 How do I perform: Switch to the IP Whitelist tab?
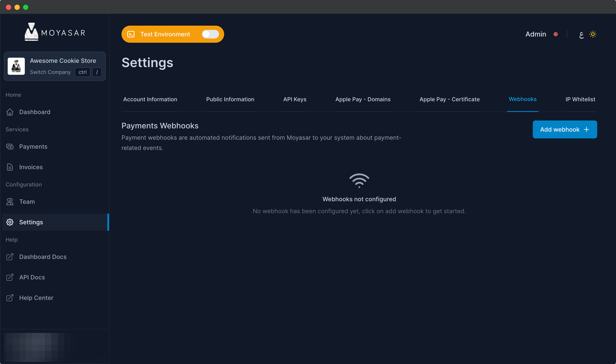tap(580, 99)
